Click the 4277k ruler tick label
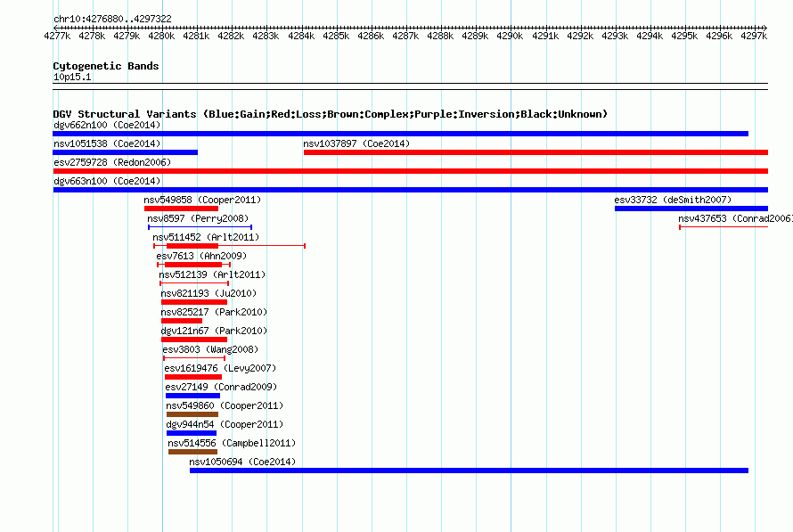Image resolution: width=793 pixels, height=532 pixels. (x=57, y=36)
